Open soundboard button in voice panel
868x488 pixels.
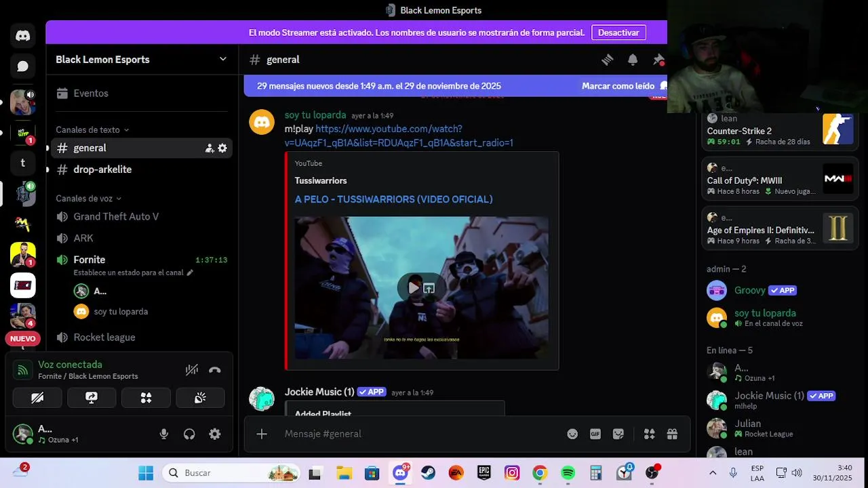click(x=200, y=398)
